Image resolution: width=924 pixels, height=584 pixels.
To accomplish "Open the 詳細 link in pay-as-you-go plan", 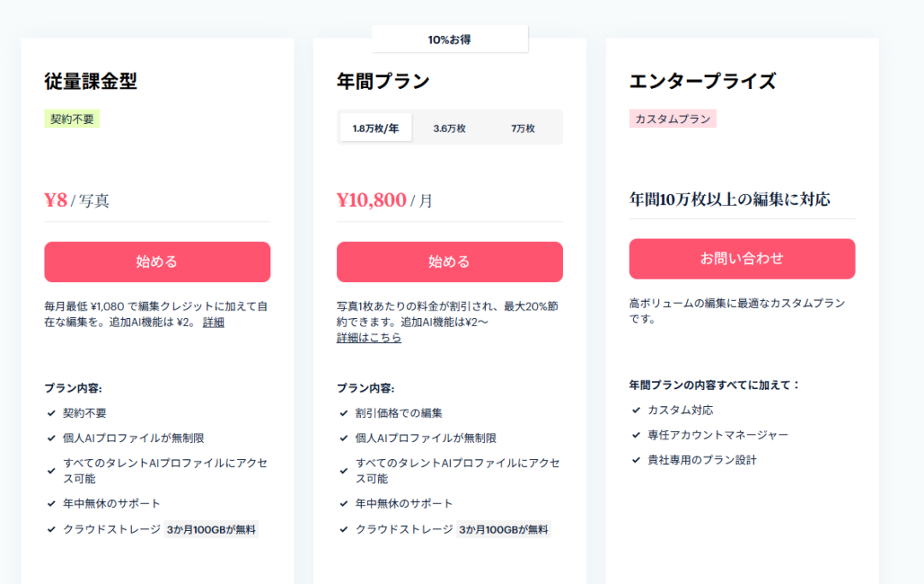I will point(214,322).
